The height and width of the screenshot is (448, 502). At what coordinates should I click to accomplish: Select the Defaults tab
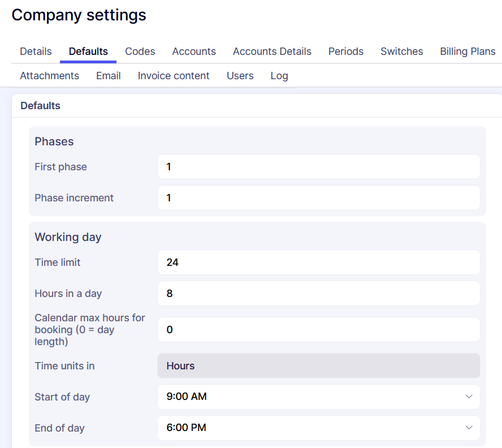[88, 51]
